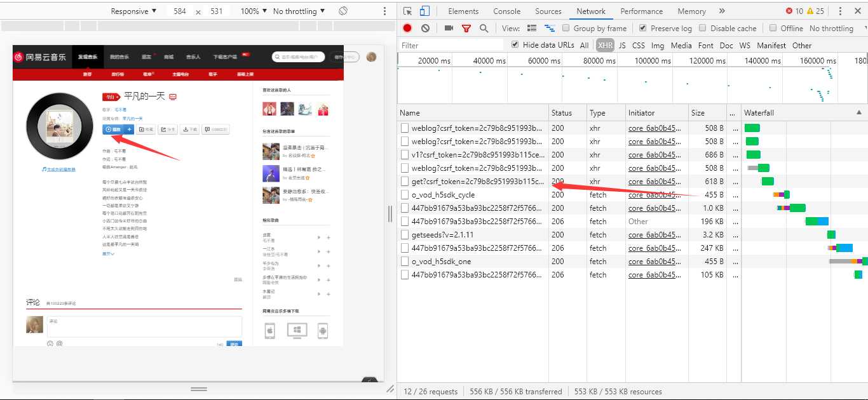The width and height of the screenshot is (868, 400).
Task: Switch to large request rows view
Action: point(532,29)
